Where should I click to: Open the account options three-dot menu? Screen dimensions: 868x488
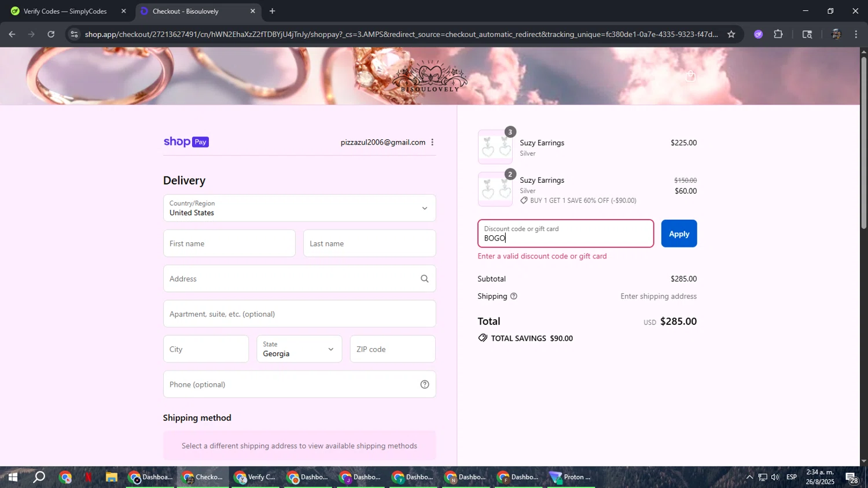[432, 142]
